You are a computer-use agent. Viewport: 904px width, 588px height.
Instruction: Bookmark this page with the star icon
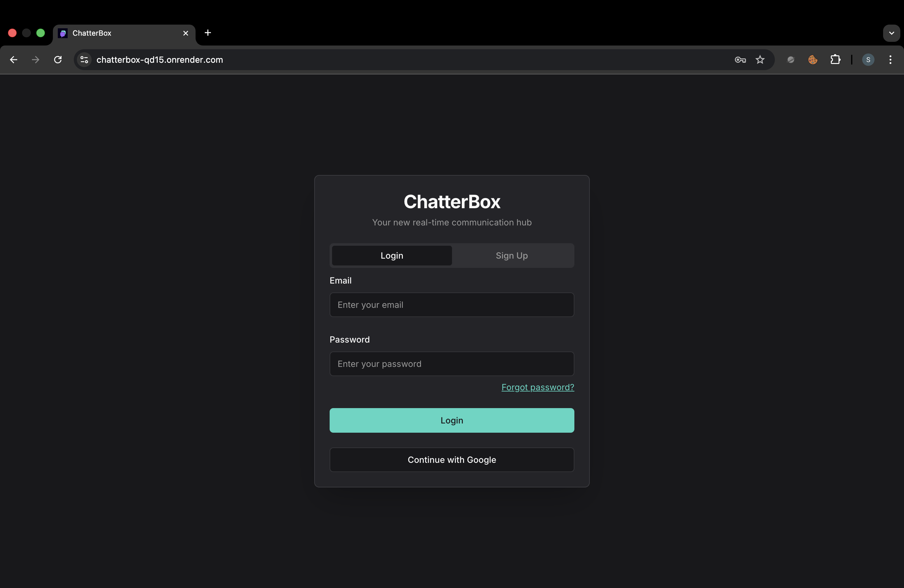tap(760, 60)
